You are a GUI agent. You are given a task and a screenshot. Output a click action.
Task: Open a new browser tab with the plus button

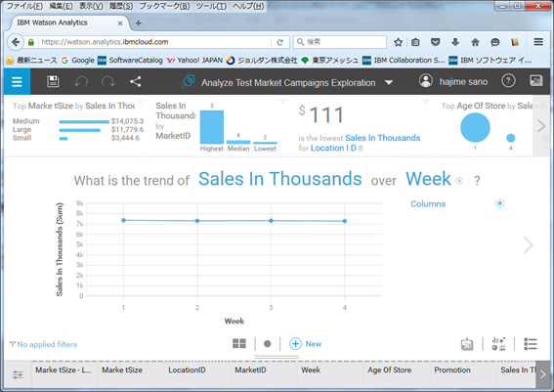pos(139,23)
